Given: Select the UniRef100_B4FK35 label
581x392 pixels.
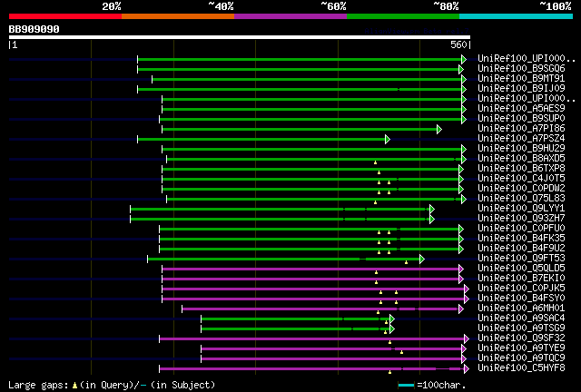Looking at the screenshot, I should 521,239.
